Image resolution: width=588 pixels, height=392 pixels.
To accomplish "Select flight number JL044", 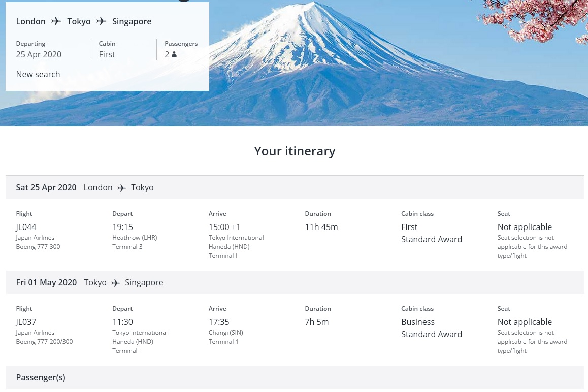I will point(26,227).
